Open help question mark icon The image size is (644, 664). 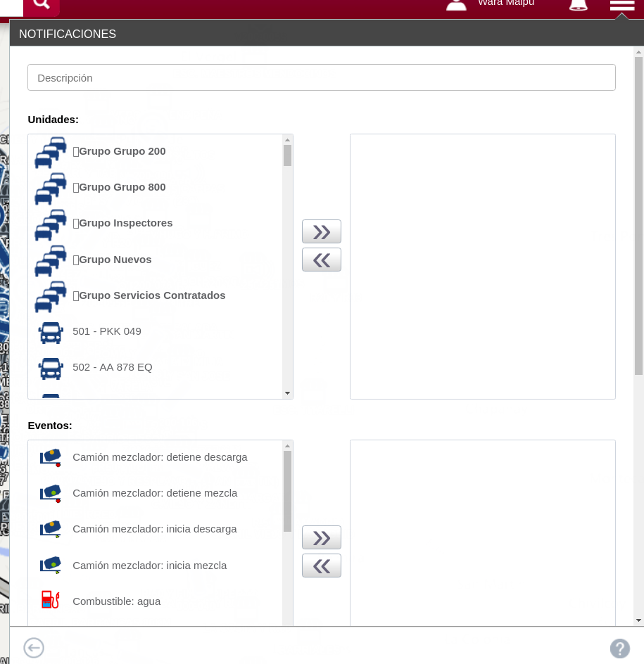(x=619, y=648)
